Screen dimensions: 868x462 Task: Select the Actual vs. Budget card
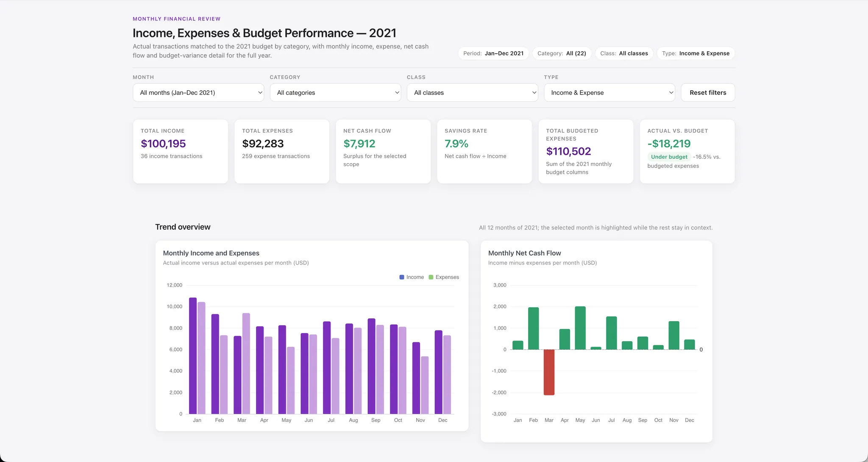coord(687,151)
